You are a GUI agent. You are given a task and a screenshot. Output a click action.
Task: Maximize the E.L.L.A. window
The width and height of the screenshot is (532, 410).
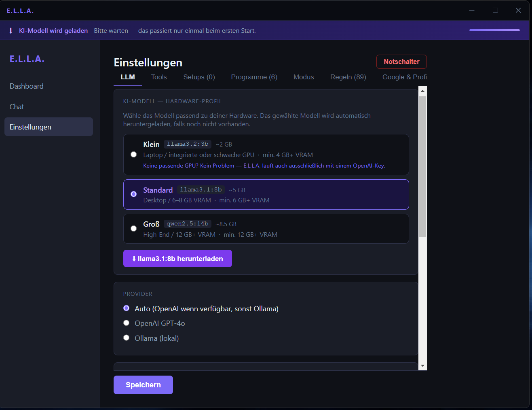click(495, 11)
